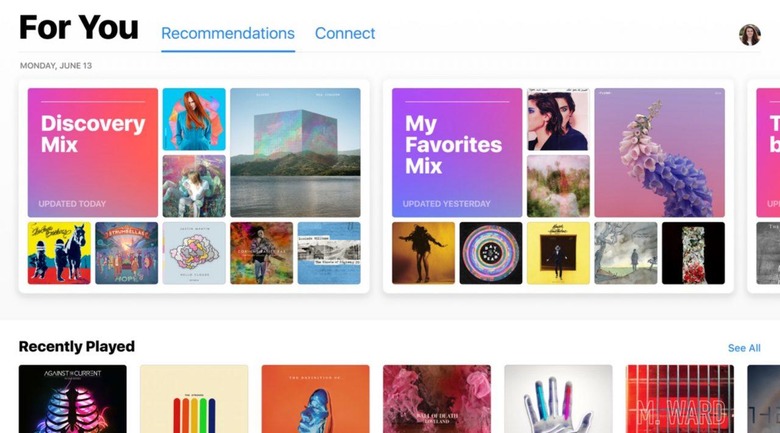Select the Wall of Death album
Viewport: 780px width, 433px height.
(437, 399)
